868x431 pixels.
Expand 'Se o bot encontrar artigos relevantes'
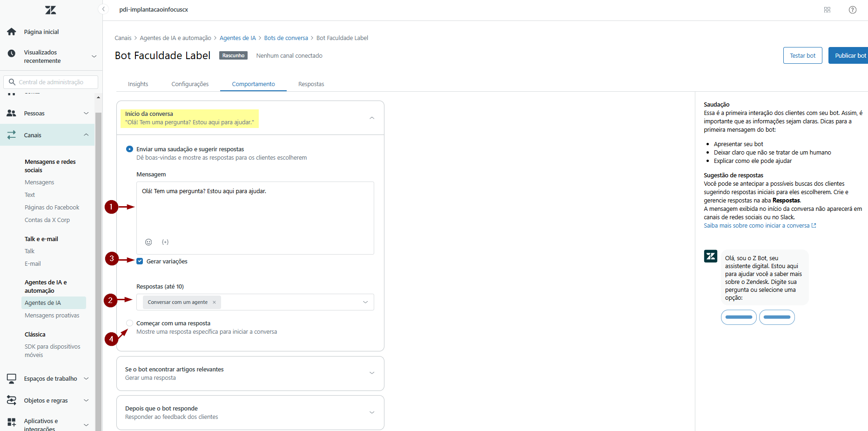(x=371, y=373)
